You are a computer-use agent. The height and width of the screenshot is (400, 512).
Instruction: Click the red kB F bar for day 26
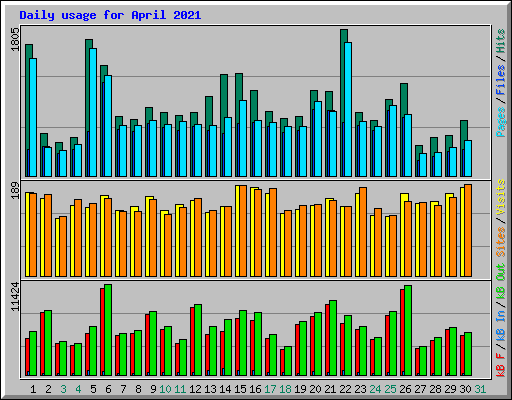point(403,332)
